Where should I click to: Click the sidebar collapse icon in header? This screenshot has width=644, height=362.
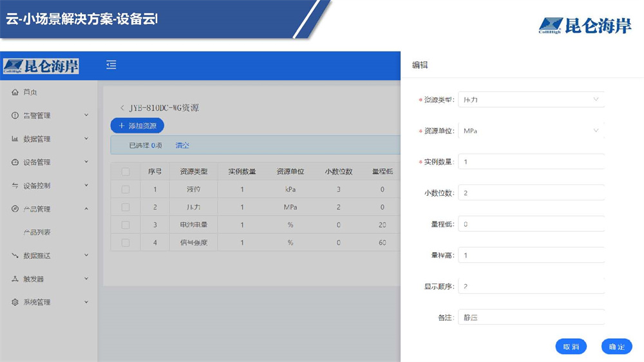click(x=111, y=64)
